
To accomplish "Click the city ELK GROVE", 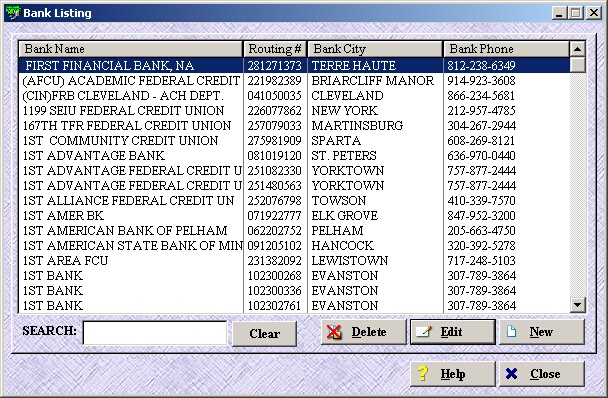I will [x=345, y=216].
